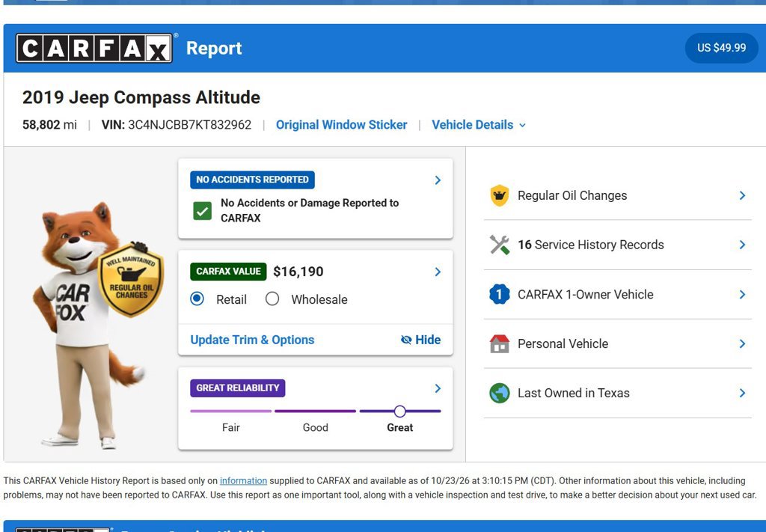
Task: Click the GREAT RELIABILITY purple badge
Action: tap(237, 388)
